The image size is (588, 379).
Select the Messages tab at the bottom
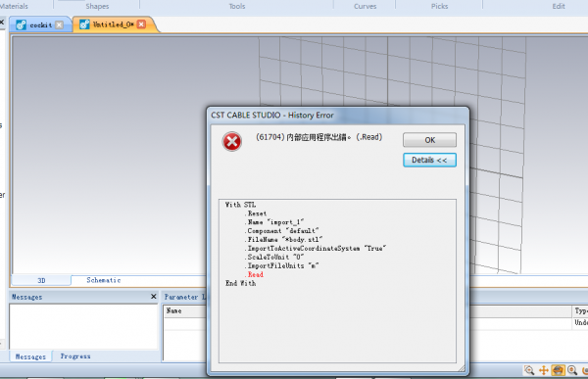(30, 356)
